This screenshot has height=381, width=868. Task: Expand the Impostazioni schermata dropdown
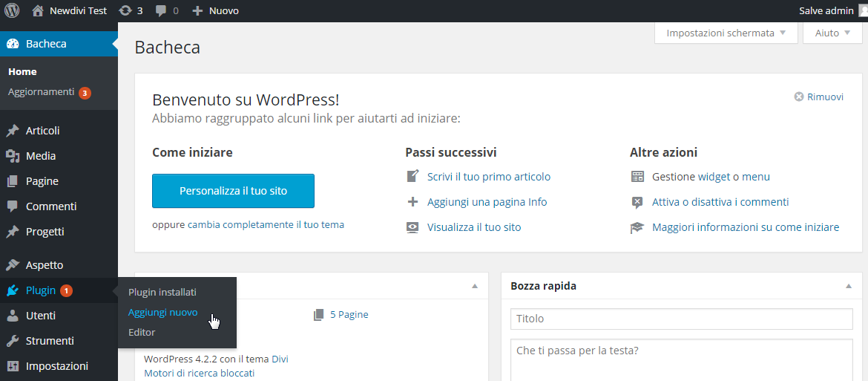(x=726, y=33)
